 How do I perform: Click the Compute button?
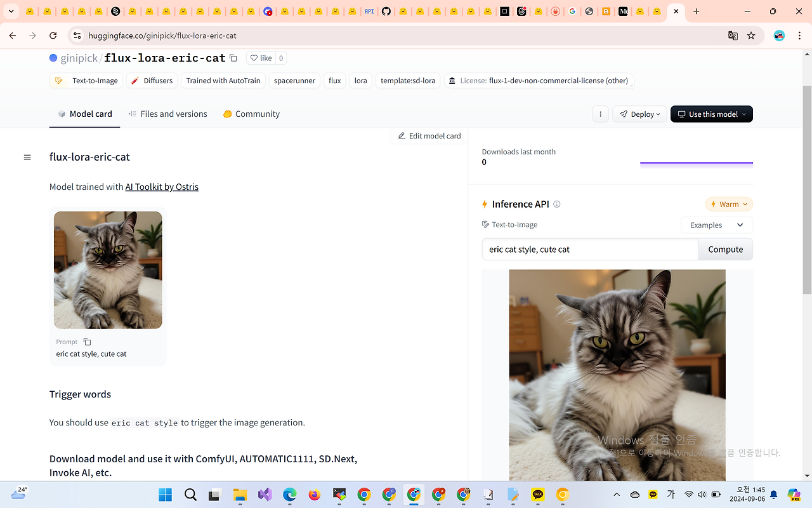(726, 250)
